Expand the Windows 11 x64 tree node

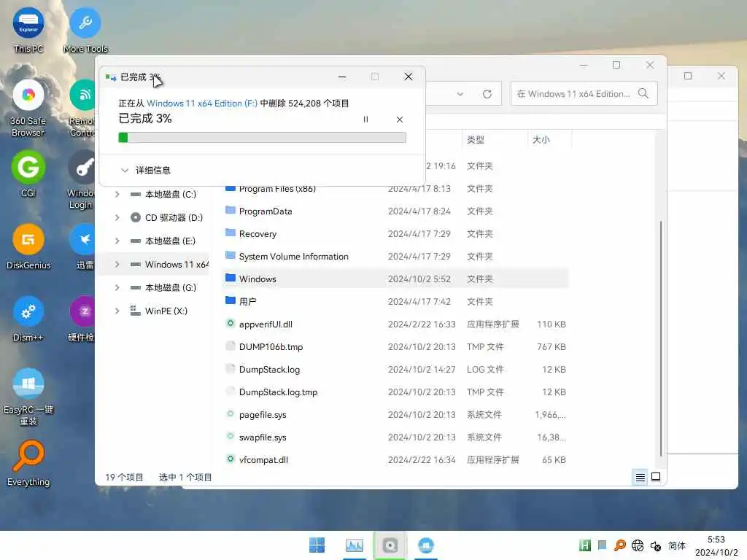(x=117, y=264)
